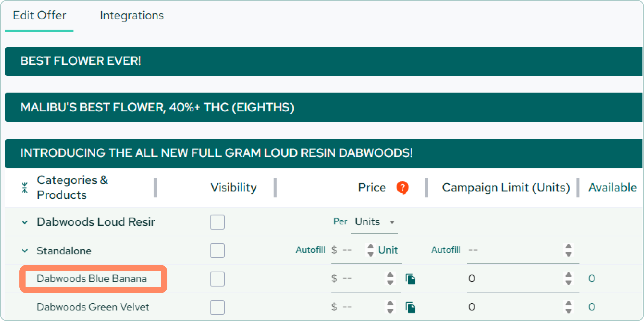Click Autofill link next to Standalone price
Viewport: 644px width, 321px height.
click(x=311, y=250)
